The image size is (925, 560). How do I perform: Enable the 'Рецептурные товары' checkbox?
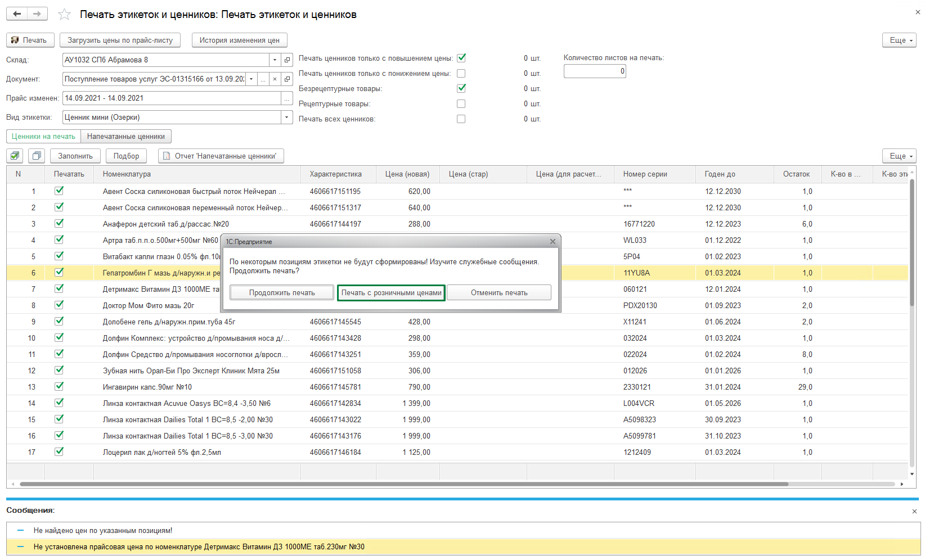click(461, 104)
